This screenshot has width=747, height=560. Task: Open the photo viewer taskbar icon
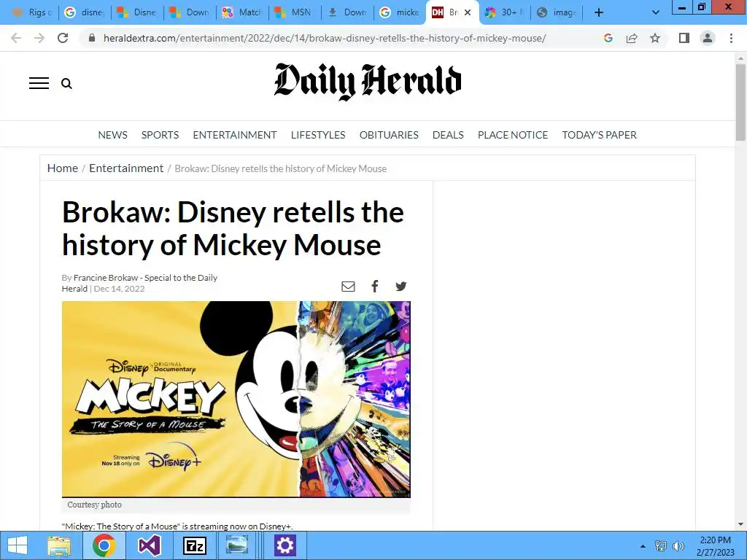(x=237, y=545)
